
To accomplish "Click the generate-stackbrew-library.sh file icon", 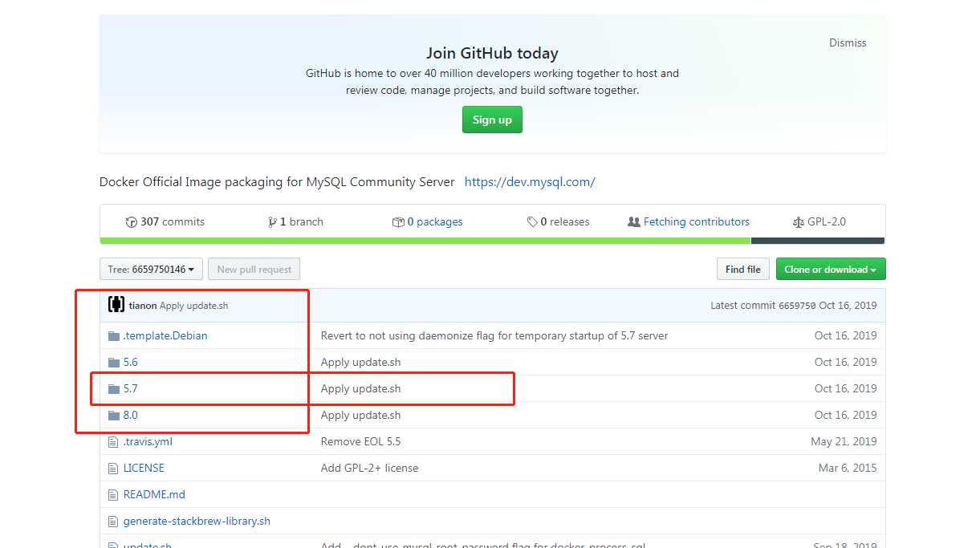I will pos(113,521).
